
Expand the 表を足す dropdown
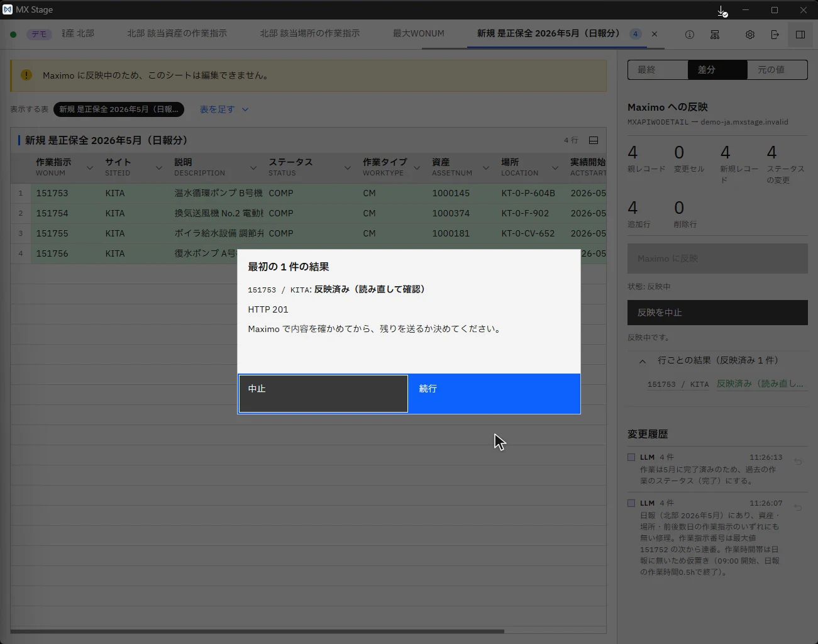point(224,109)
